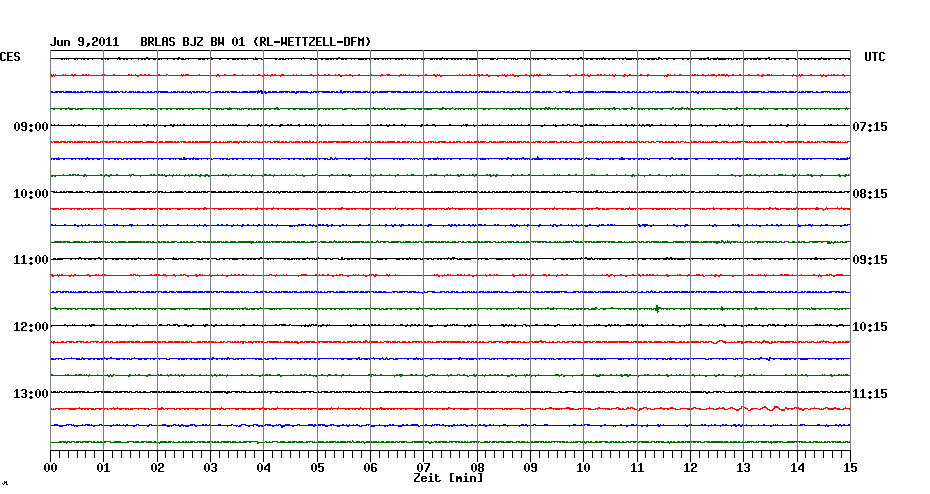930x494 pixels.
Task: Click the green trace spike after minute 11
Action: click(x=657, y=308)
